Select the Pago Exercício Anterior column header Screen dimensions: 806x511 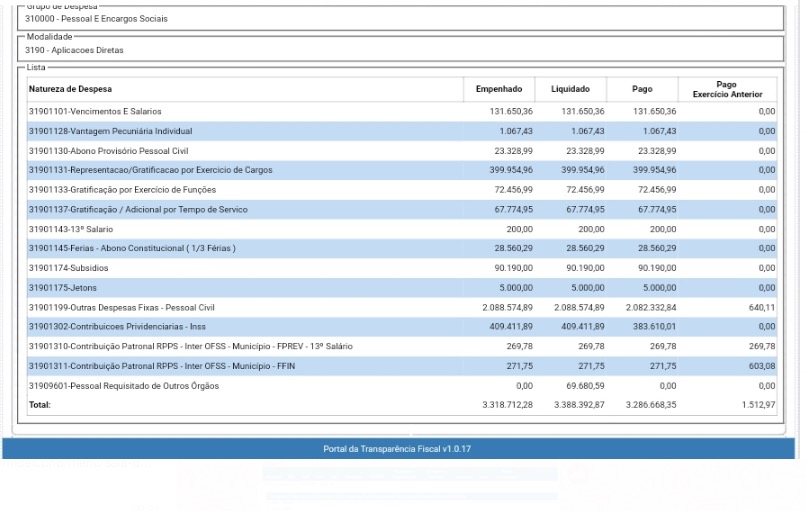(x=727, y=90)
